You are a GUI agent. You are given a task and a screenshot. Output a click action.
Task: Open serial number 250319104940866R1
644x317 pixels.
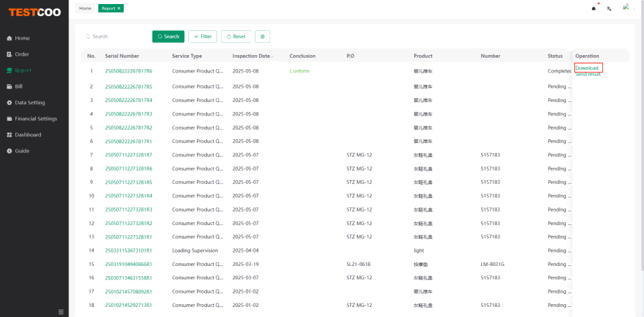coord(128,264)
